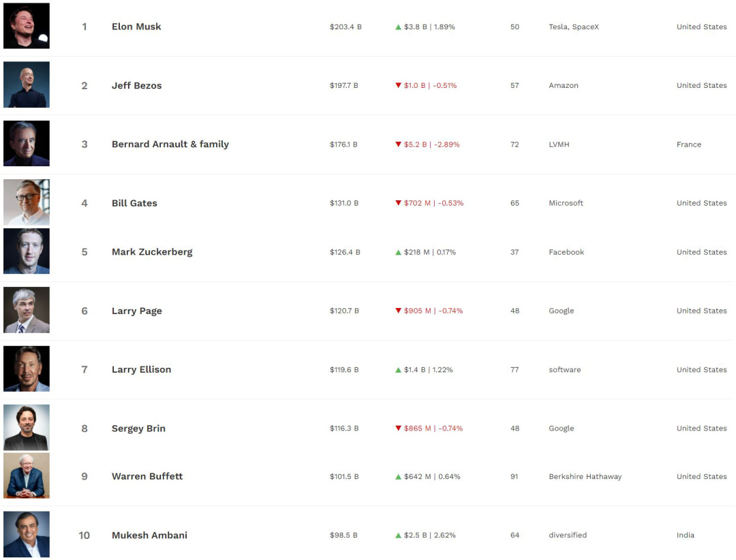Click the green up arrow in Mark Zuckerberg's row
Viewport: 736px width, 560px height.
(398, 252)
